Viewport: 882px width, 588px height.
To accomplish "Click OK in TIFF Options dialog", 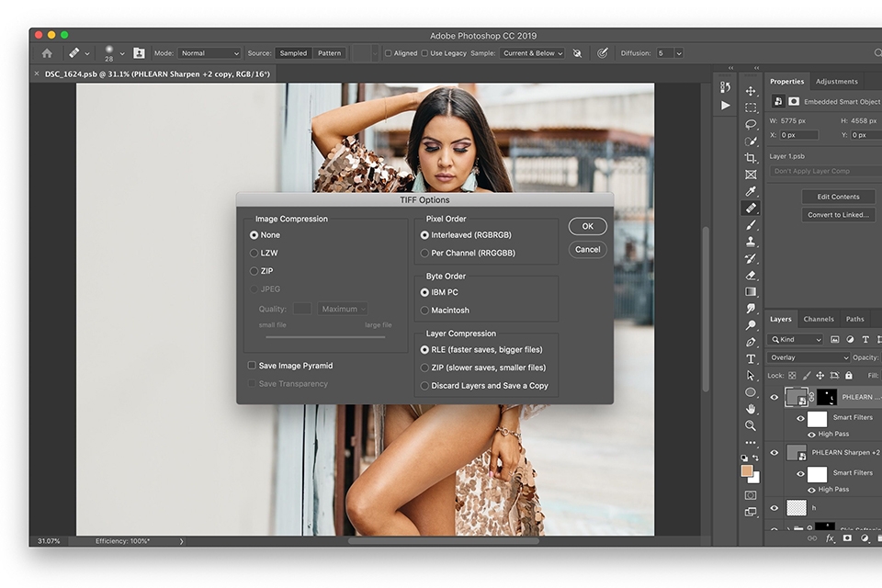I will pyautogui.click(x=587, y=226).
